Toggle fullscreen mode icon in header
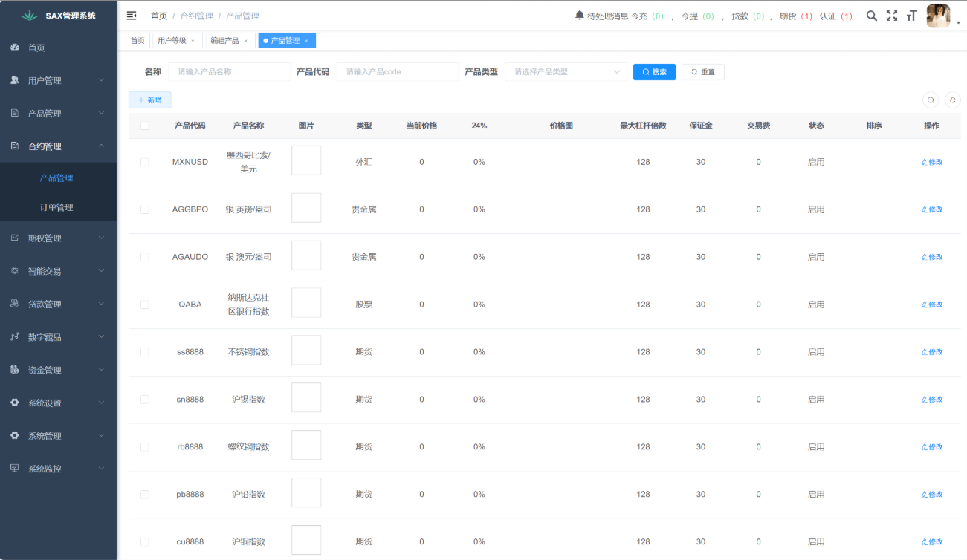Image resolution: width=967 pixels, height=560 pixels. [x=891, y=16]
